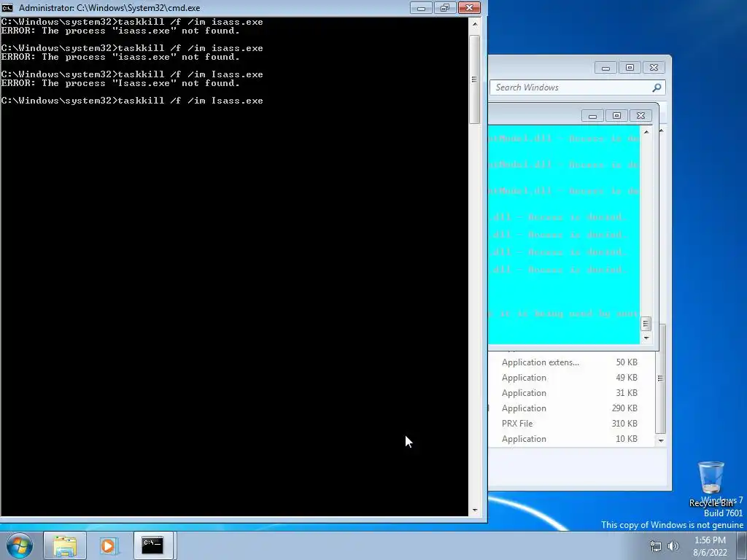Image resolution: width=747 pixels, height=560 pixels.
Task: Click the 'Isass.exe not found' error line
Action: (x=120, y=83)
